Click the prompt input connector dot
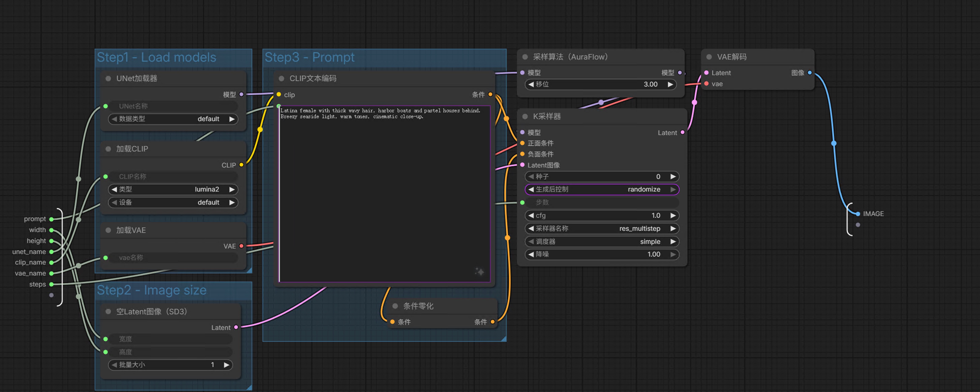 (x=51, y=219)
